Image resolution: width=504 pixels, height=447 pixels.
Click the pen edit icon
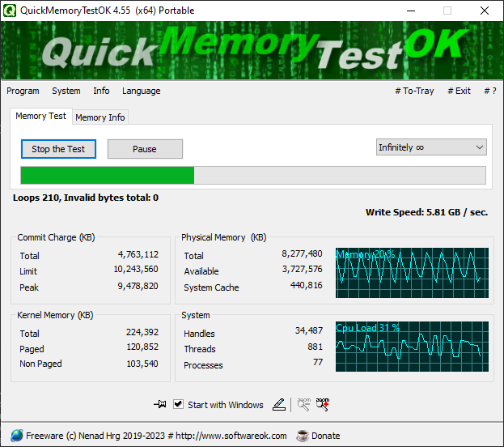point(278,404)
